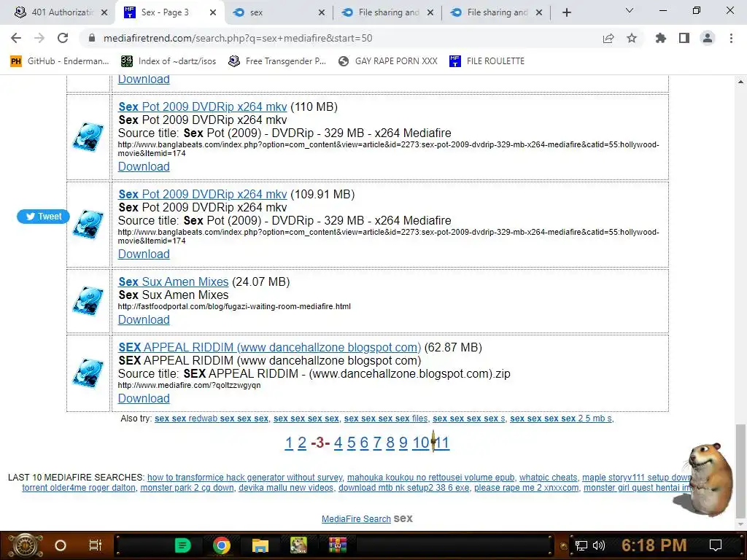
Task: Open Google Chrome from the taskbar
Action: point(222,545)
